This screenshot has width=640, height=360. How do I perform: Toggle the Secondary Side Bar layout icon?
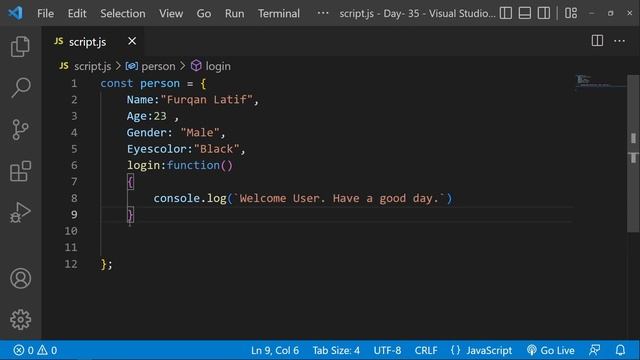click(544, 13)
